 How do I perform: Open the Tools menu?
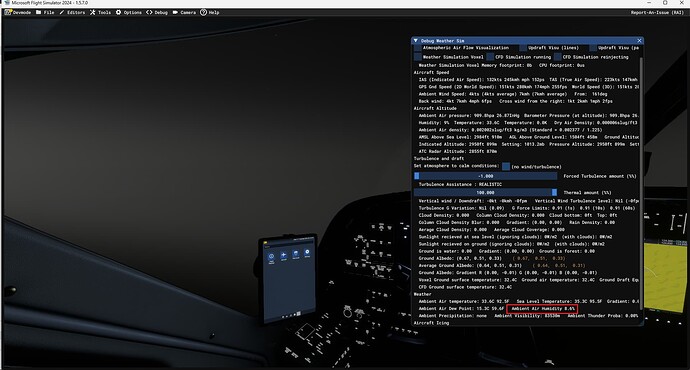tap(100, 12)
